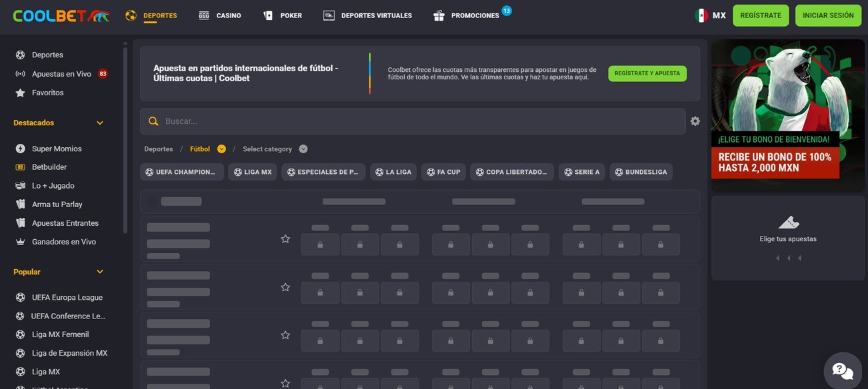Screen dimensions: 868x389
Task: Open search settings gear icon
Action: 695,121
